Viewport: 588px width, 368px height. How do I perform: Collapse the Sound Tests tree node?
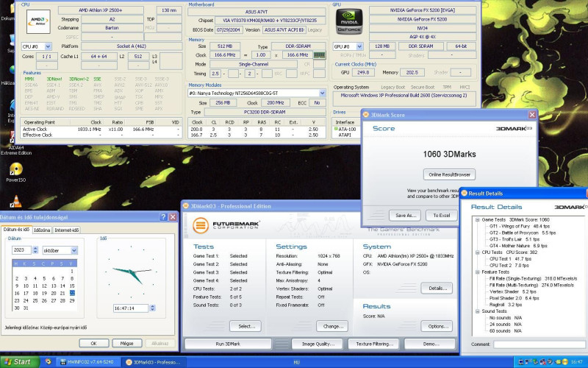[477, 311]
